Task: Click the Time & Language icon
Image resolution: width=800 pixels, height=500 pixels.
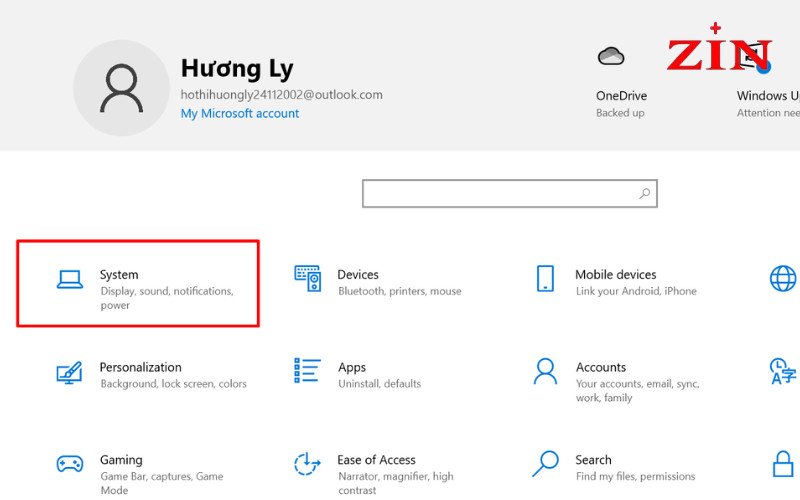Action: 783,371
